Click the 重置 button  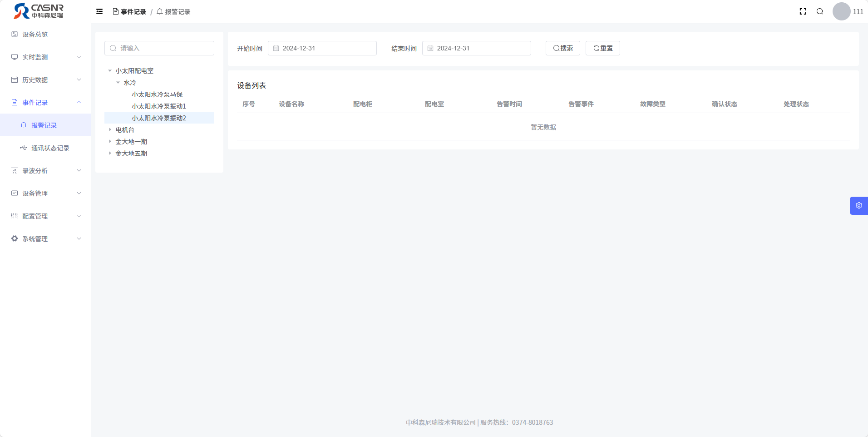click(603, 48)
